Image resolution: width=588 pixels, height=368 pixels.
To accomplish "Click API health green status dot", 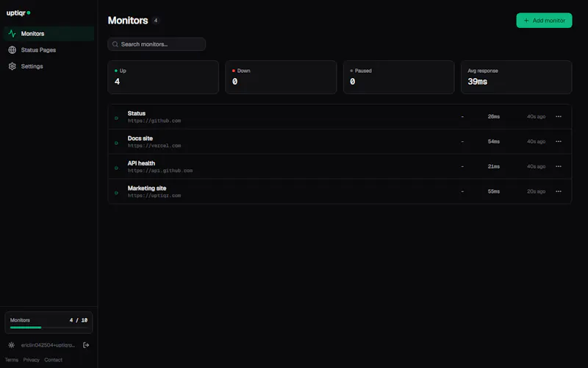I will [x=116, y=168].
